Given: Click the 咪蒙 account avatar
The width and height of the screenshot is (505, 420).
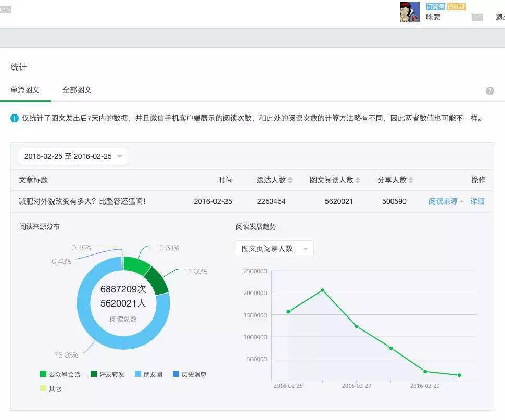Looking at the screenshot, I should [x=410, y=12].
